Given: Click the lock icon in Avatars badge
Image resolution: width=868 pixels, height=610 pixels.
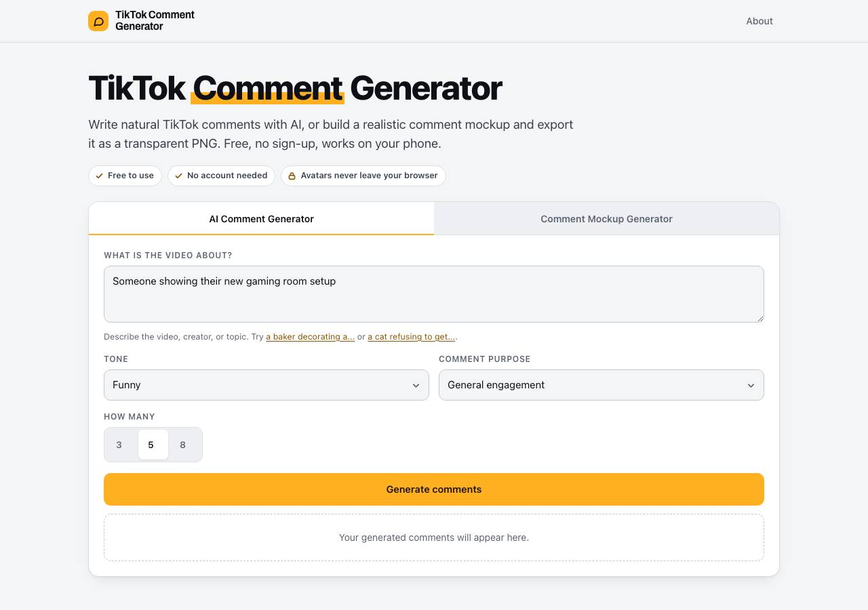Looking at the screenshot, I should pos(292,176).
